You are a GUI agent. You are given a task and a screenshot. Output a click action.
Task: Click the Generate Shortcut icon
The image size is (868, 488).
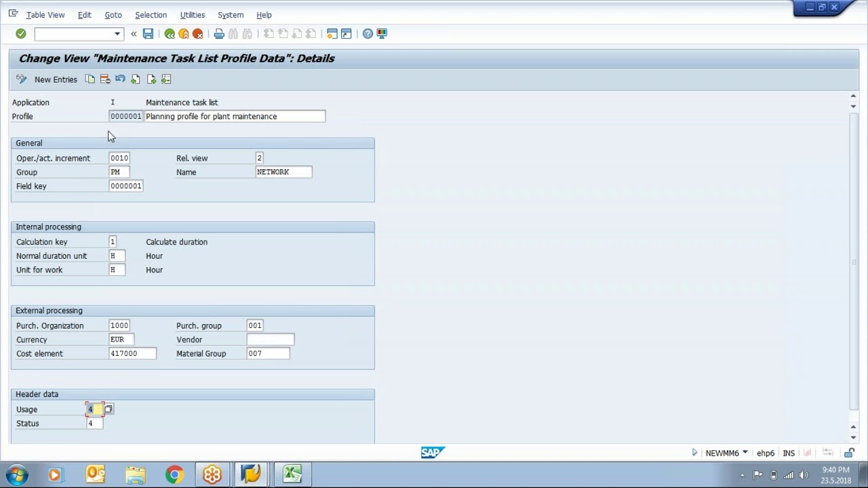pyautogui.click(x=346, y=33)
